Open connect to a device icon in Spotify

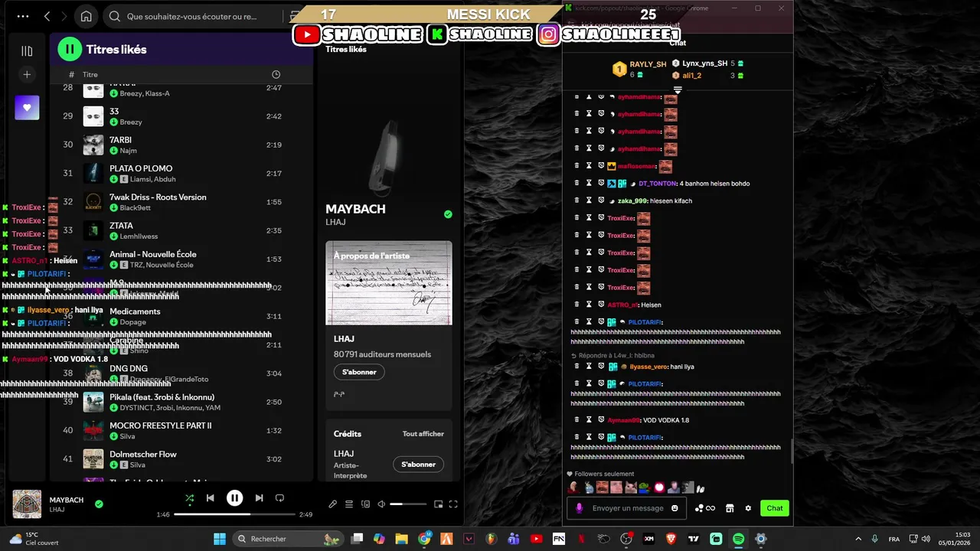click(x=365, y=504)
